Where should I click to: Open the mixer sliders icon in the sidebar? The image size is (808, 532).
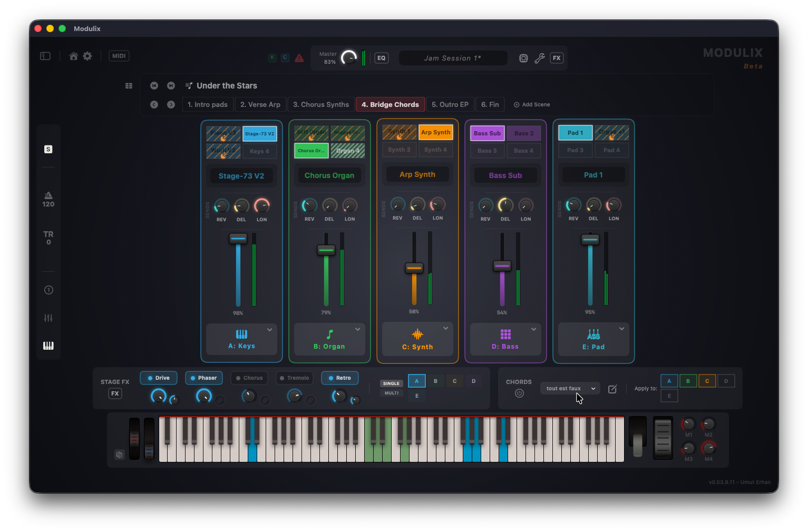tap(48, 318)
